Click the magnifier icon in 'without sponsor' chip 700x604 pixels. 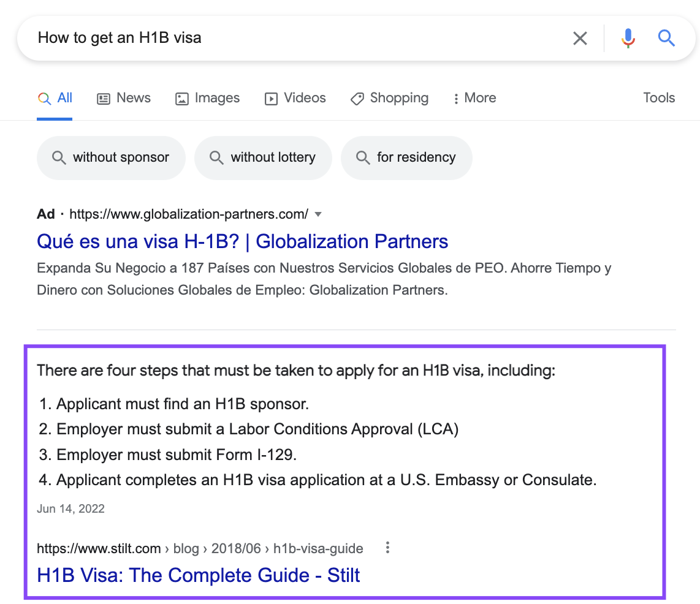coord(59,158)
